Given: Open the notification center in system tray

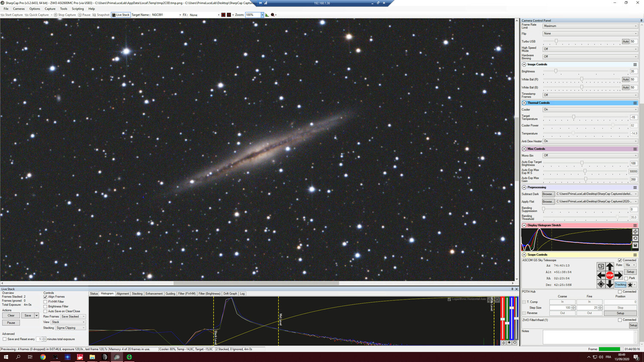Looking at the screenshot, I should pos(636,357).
